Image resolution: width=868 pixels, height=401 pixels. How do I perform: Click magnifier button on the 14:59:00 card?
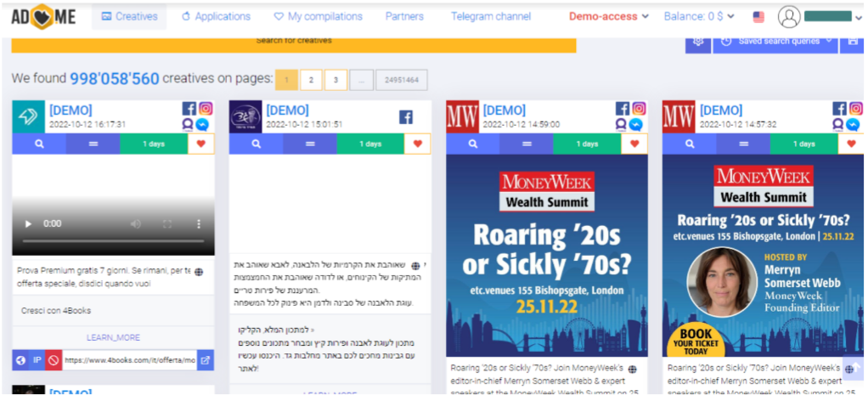tap(473, 144)
